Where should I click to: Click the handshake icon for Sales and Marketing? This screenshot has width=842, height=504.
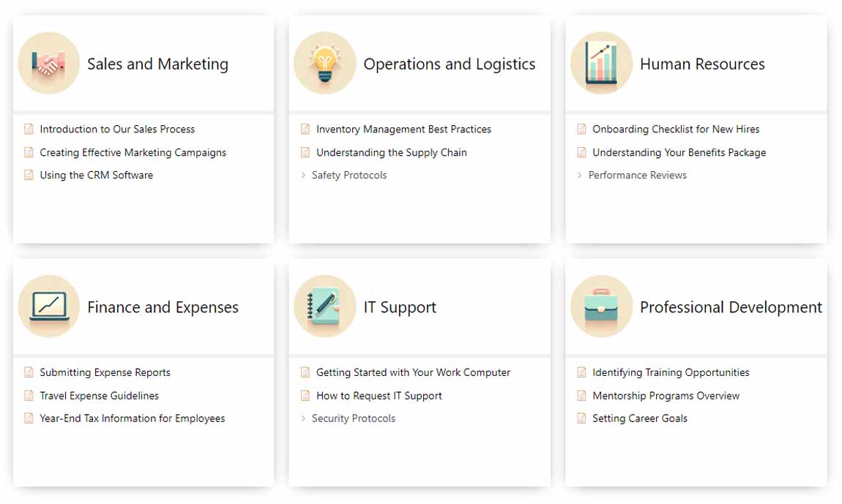click(48, 64)
